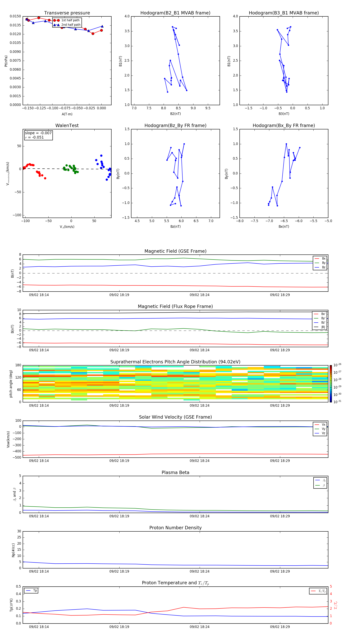
Task: Click the Suprathermal Electrons Pitch Angle Distribution title
Action: point(175,362)
